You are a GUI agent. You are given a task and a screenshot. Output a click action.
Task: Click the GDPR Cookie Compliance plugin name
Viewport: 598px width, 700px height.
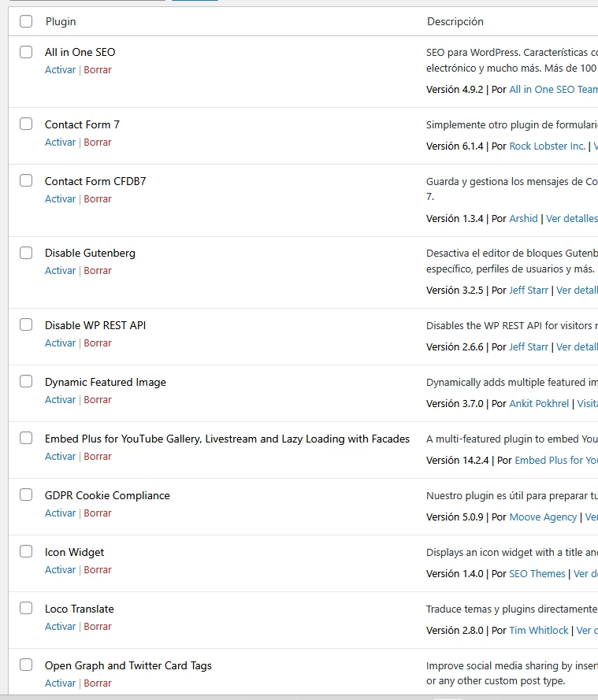[x=107, y=495]
